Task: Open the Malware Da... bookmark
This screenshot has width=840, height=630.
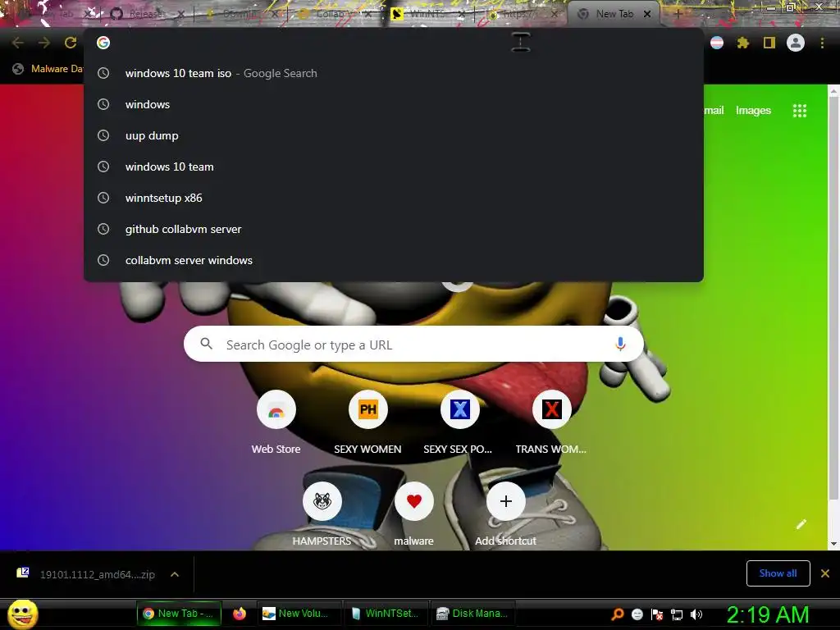Action: point(48,69)
